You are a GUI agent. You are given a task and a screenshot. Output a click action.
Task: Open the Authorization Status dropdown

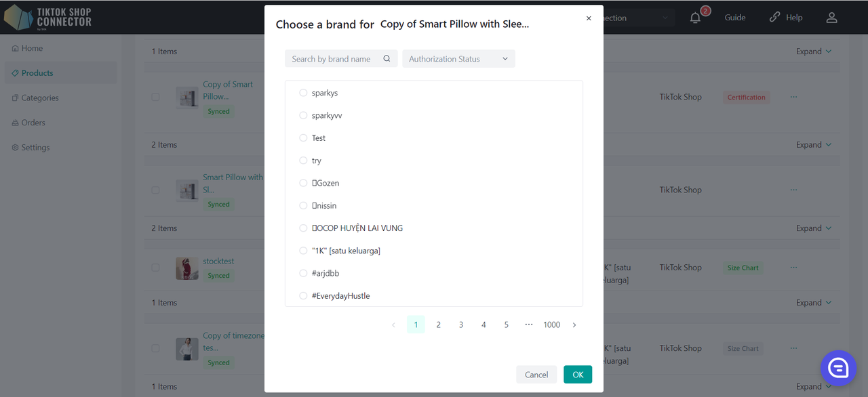tap(458, 59)
